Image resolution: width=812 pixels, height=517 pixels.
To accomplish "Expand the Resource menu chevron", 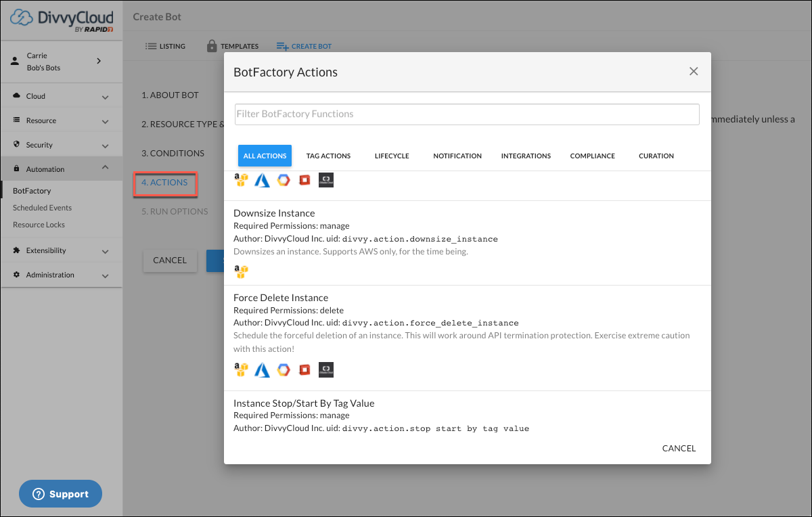I will click(x=105, y=121).
